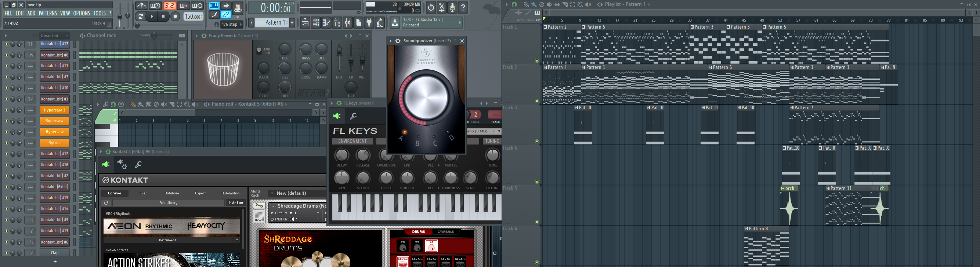
Task: Select the Hypersaw 3 channel button
Action: click(x=55, y=110)
